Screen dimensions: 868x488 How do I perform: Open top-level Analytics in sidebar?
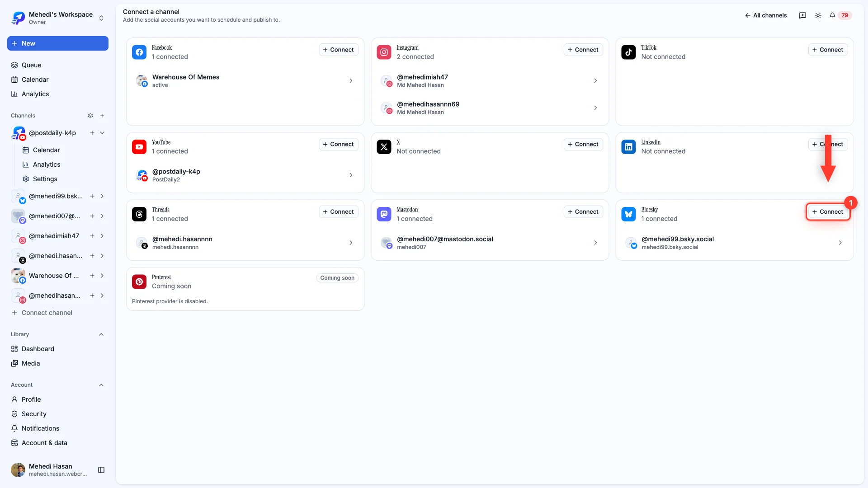(x=58, y=94)
